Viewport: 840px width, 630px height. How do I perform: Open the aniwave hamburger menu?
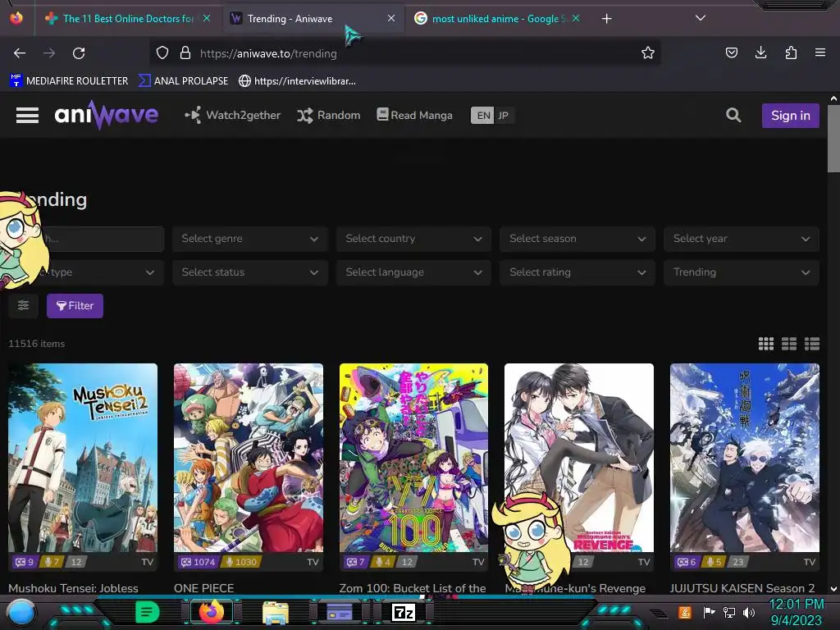[x=27, y=115]
